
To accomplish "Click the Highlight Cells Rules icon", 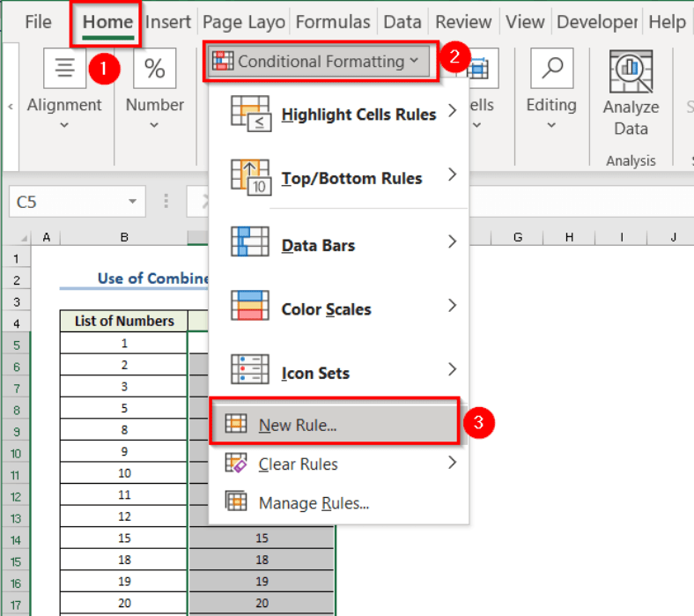I will [x=250, y=114].
